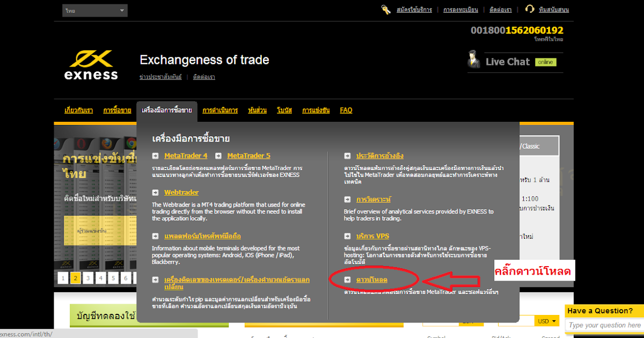Open the เครื่องคิดเลขของเทรดเดอร์ calculator link
The width and height of the screenshot is (644, 338).
coord(237,283)
